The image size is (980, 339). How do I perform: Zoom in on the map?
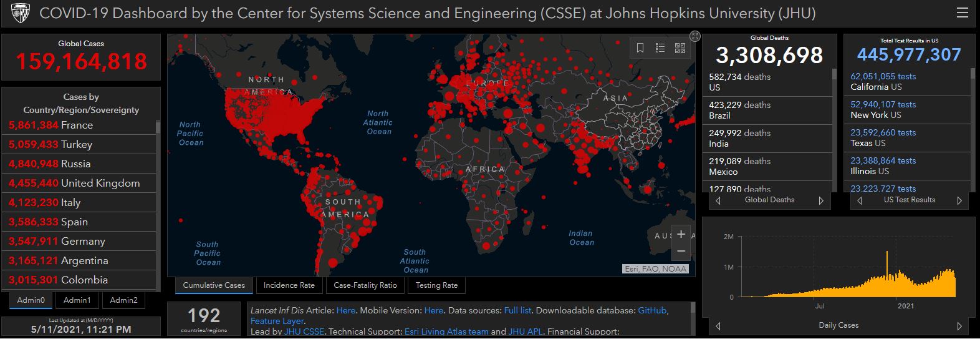tap(681, 234)
